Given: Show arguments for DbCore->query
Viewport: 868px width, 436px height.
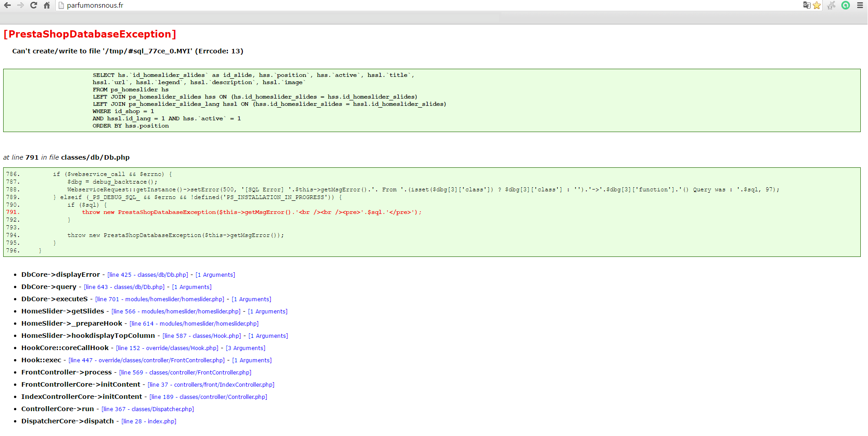Looking at the screenshot, I should [192, 287].
